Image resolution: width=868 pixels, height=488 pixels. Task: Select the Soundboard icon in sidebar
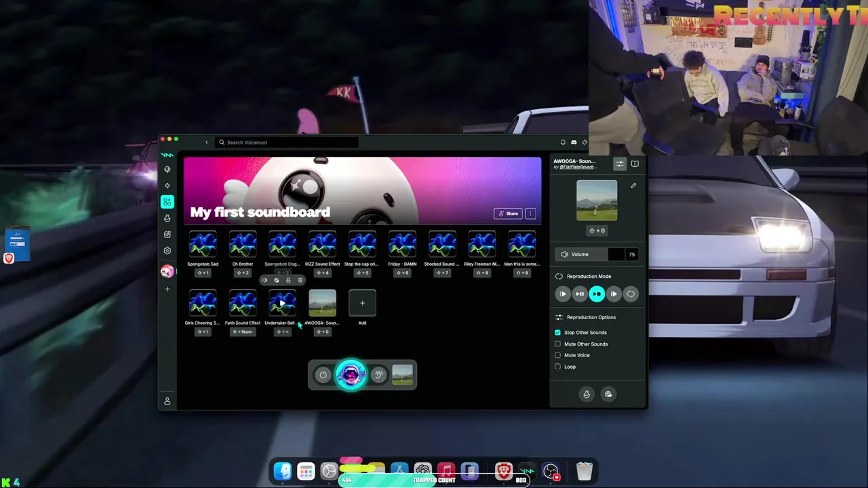(x=167, y=202)
